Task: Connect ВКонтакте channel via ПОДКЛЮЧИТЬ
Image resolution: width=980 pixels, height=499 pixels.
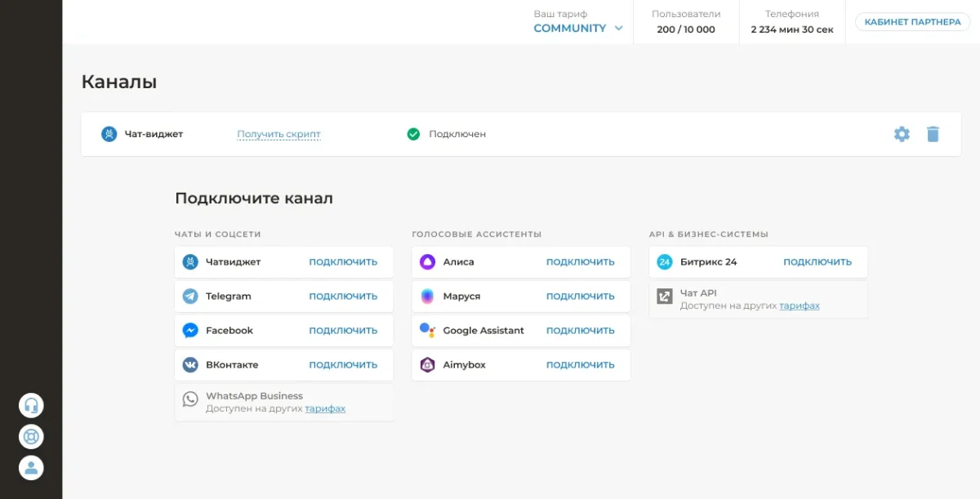Action: point(343,365)
